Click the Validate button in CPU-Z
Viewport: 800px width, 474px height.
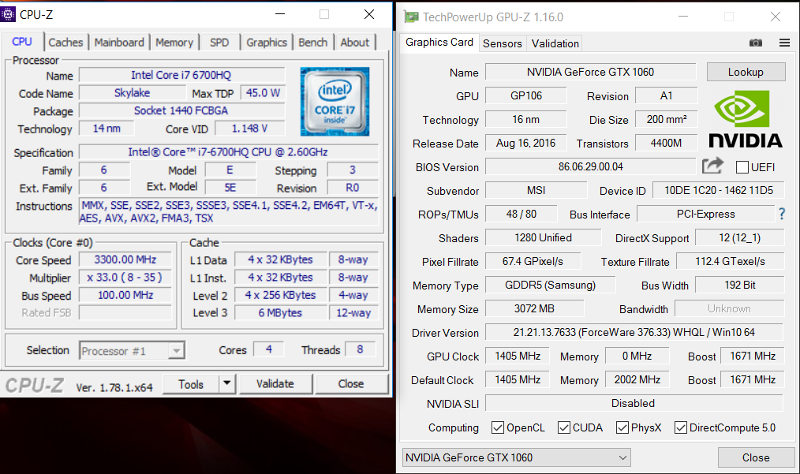tap(275, 384)
